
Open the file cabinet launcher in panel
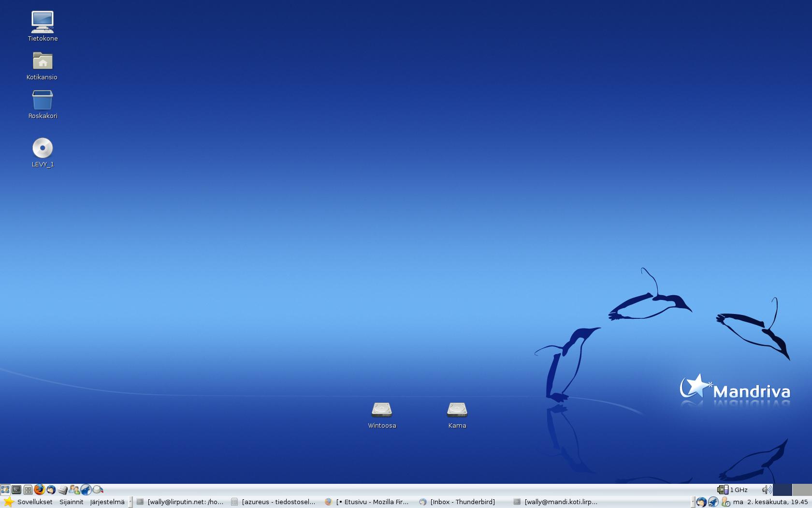point(28,490)
